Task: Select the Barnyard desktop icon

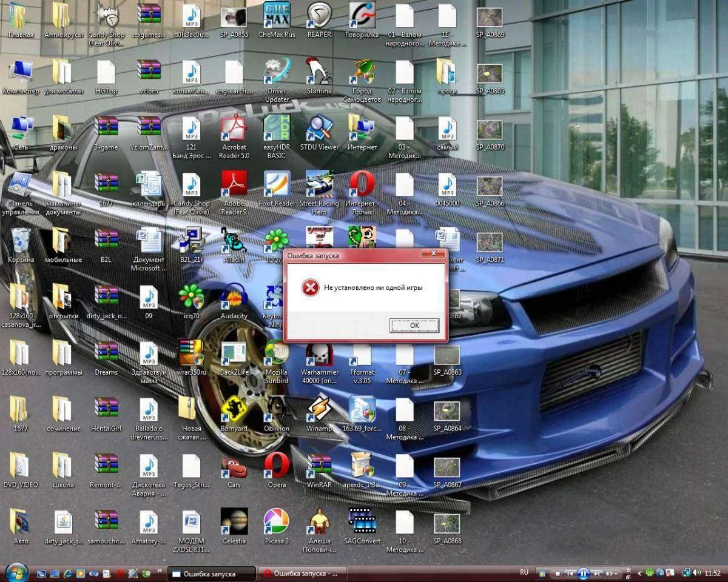Action: tap(234, 415)
